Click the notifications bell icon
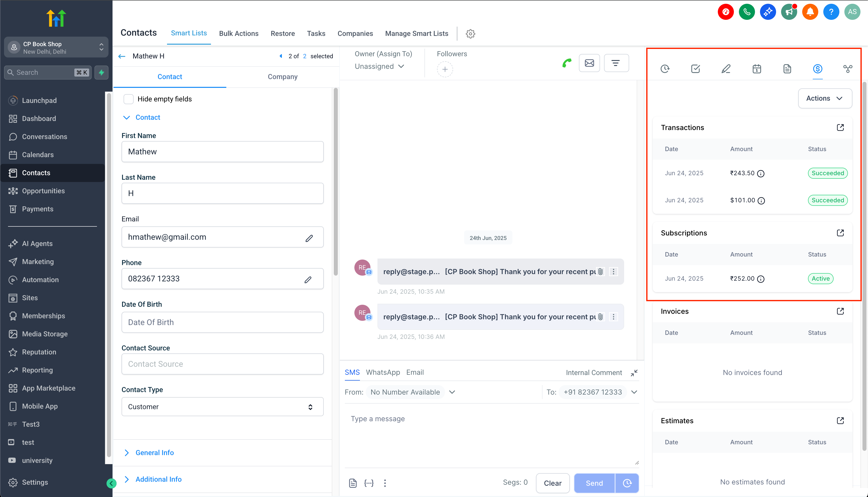 [810, 12]
